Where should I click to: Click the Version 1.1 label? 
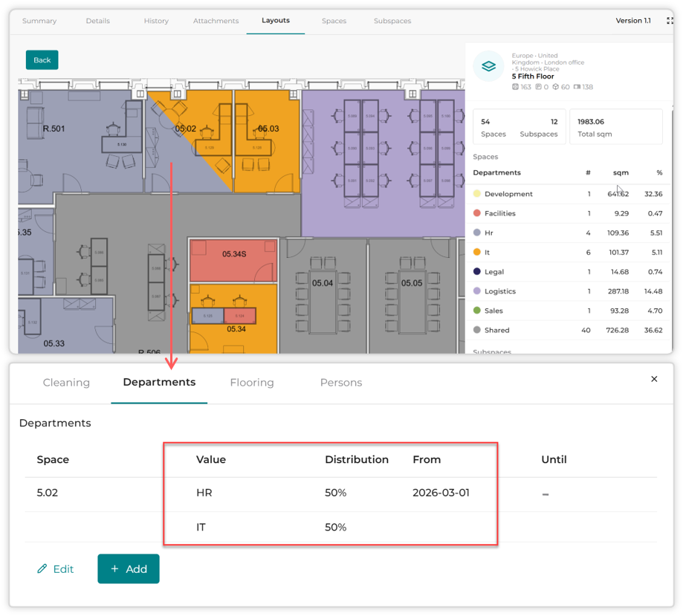click(633, 21)
